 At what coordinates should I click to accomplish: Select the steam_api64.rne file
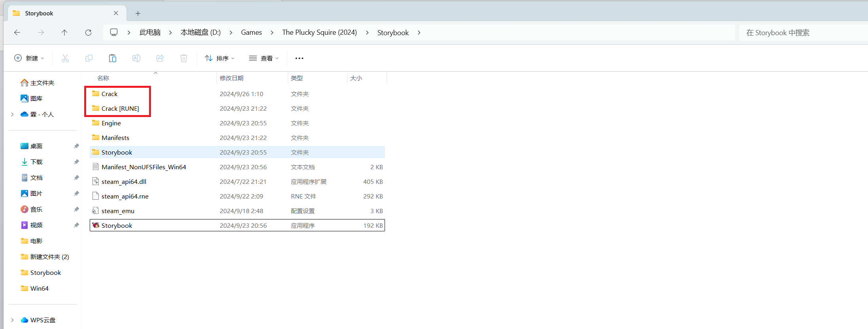[x=237, y=196]
